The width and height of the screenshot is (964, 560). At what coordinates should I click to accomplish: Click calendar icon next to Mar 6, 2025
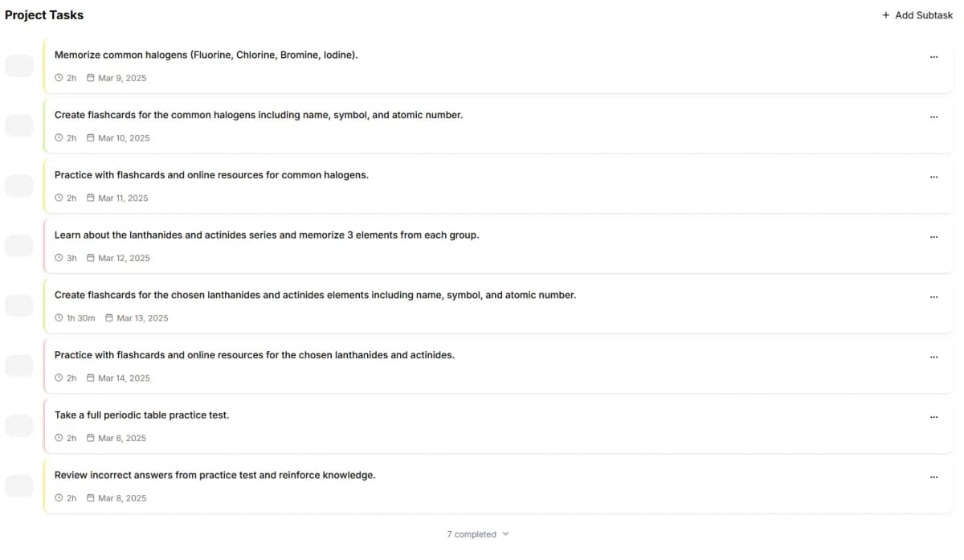(91, 438)
